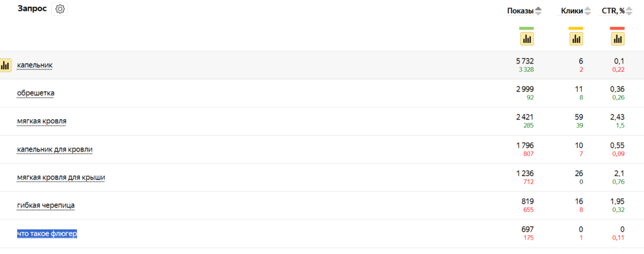
Task: Sort by CTR, % using its sort arrows
Action: point(629,11)
